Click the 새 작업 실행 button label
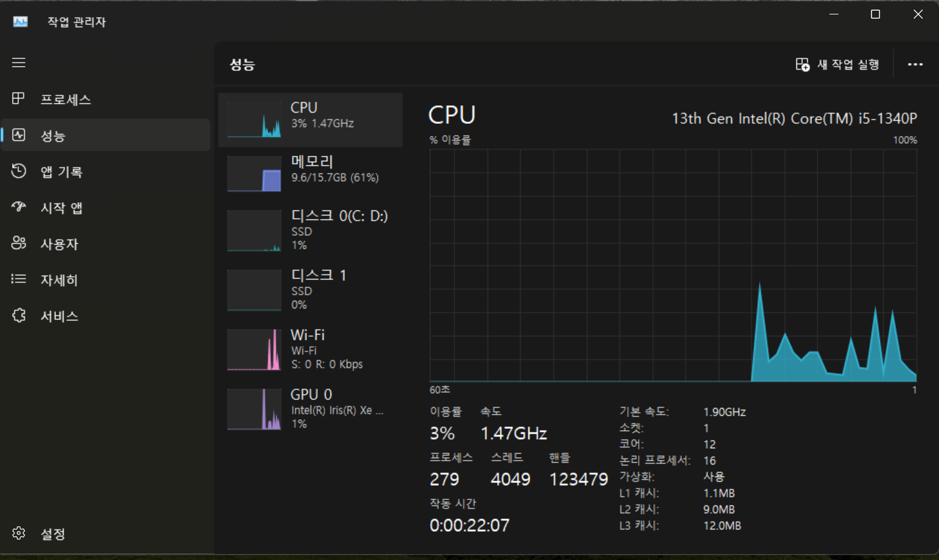This screenshot has height=560, width=939. [848, 64]
